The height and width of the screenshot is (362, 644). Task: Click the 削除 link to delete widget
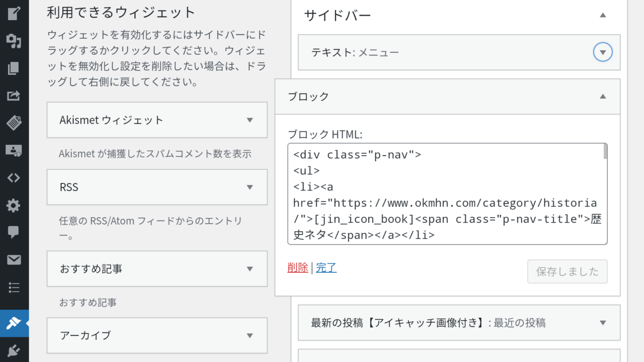tap(298, 268)
